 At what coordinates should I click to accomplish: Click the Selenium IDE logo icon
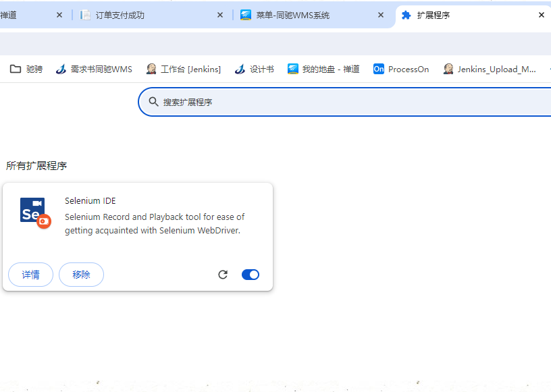[36, 213]
